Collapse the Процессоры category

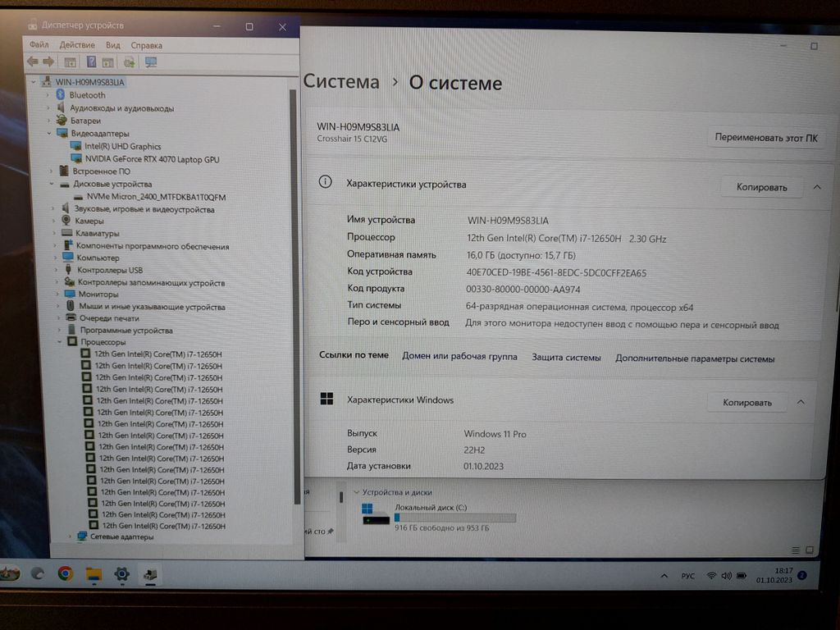60,342
